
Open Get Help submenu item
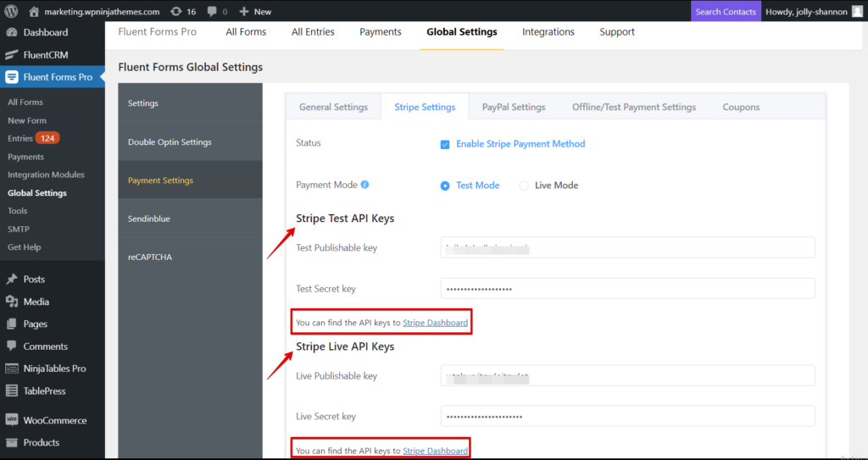25,247
